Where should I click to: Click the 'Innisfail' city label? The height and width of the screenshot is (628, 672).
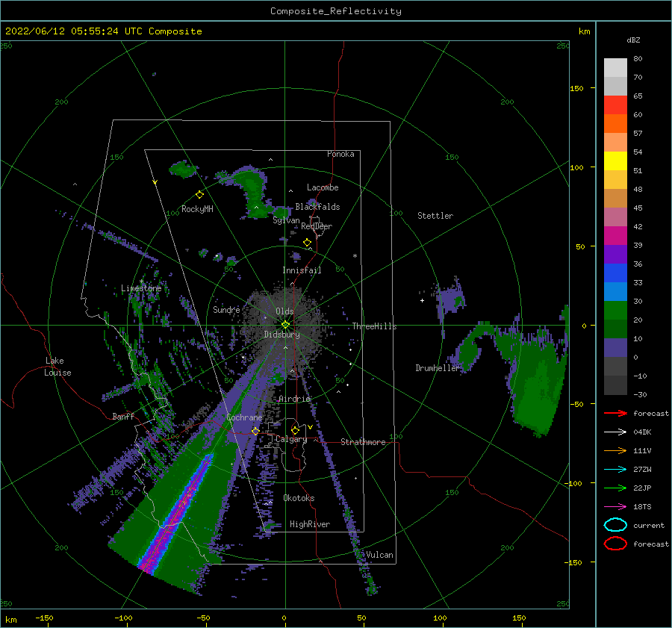(302, 270)
